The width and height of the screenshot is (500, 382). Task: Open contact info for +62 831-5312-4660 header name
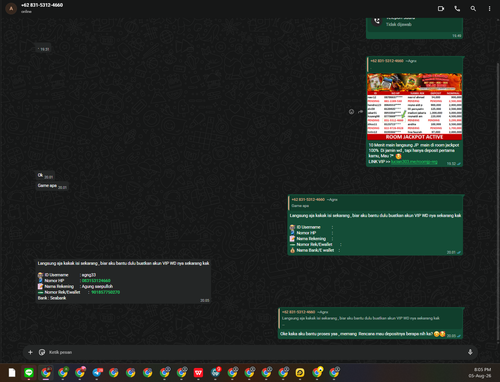tap(42, 5)
